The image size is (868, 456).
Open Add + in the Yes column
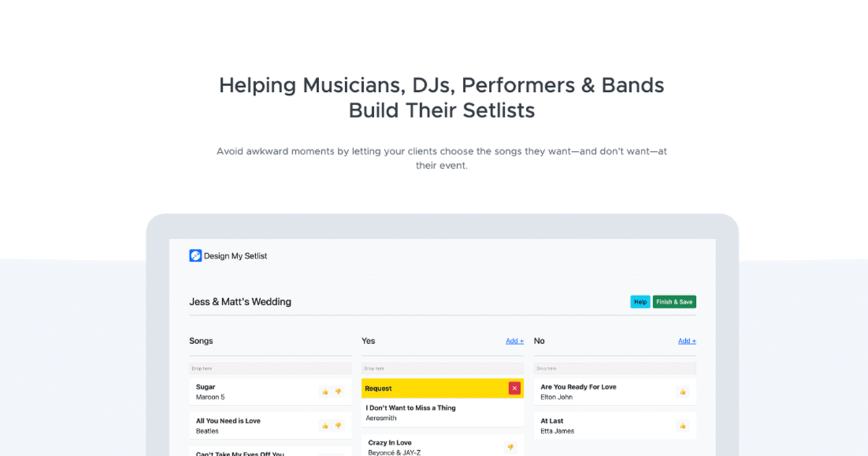coord(514,340)
